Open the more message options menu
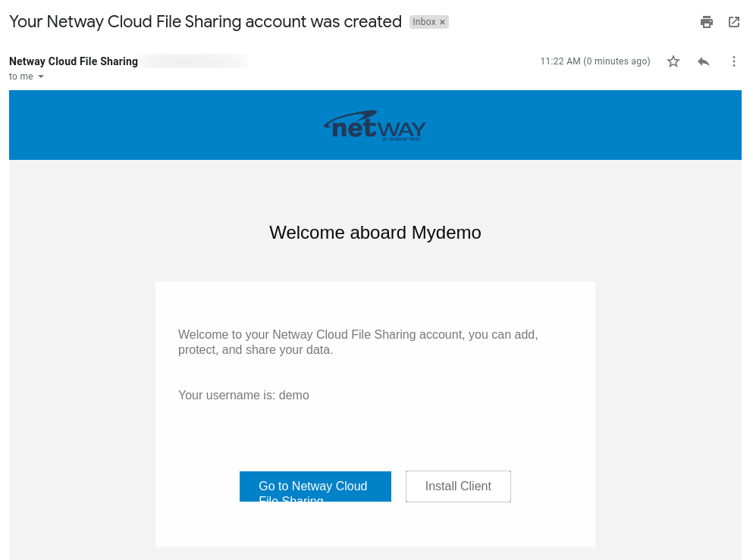The image size is (753, 560). click(x=733, y=61)
